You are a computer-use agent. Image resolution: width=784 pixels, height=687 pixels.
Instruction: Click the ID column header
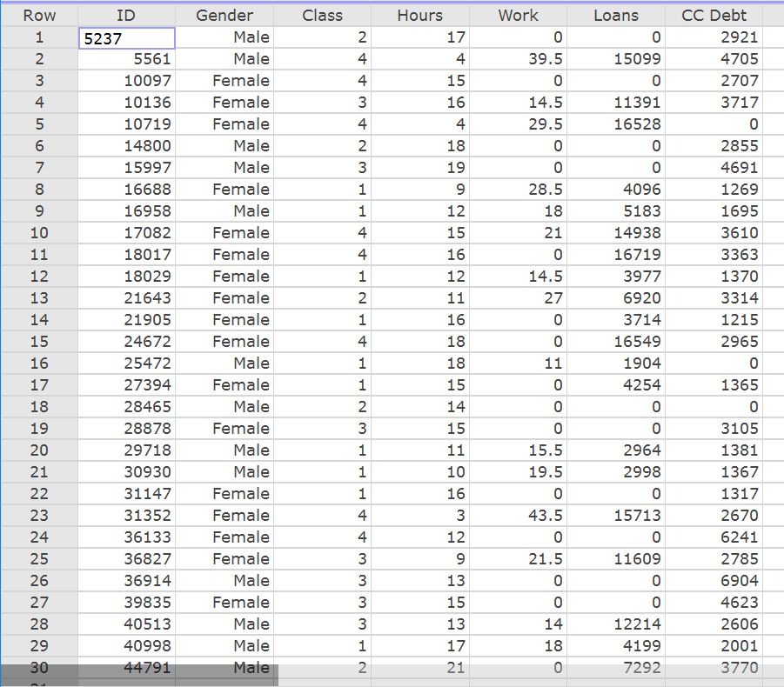[x=126, y=15]
